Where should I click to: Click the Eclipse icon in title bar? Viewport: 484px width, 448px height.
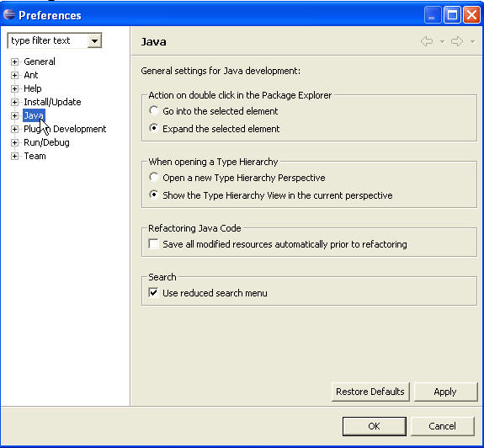(9, 14)
